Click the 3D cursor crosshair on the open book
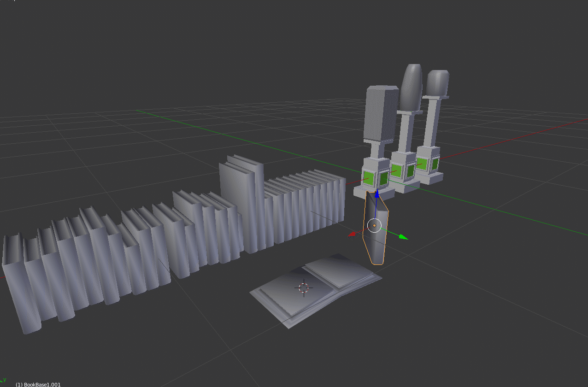This screenshot has height=387, width=588. tap(303, 288)
